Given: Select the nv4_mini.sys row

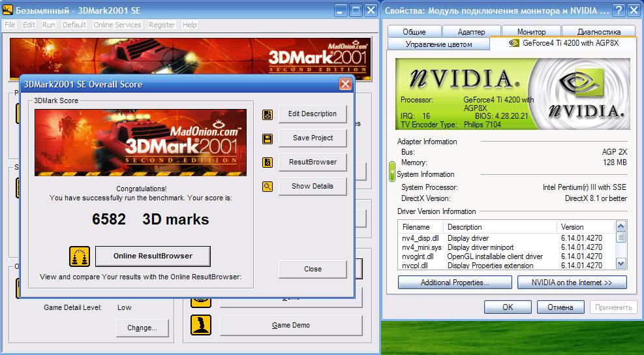Looking at the screenshot, I should pos(507,247).
